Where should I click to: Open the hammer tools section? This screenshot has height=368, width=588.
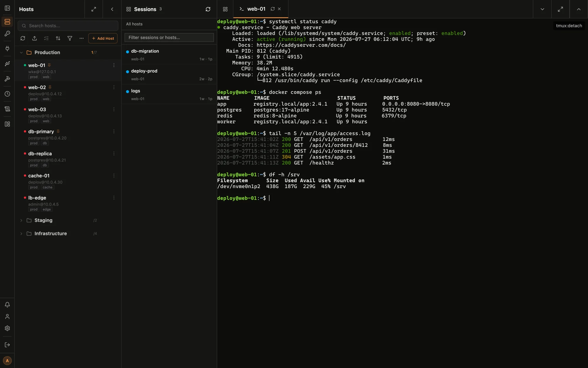pos(7,79)
